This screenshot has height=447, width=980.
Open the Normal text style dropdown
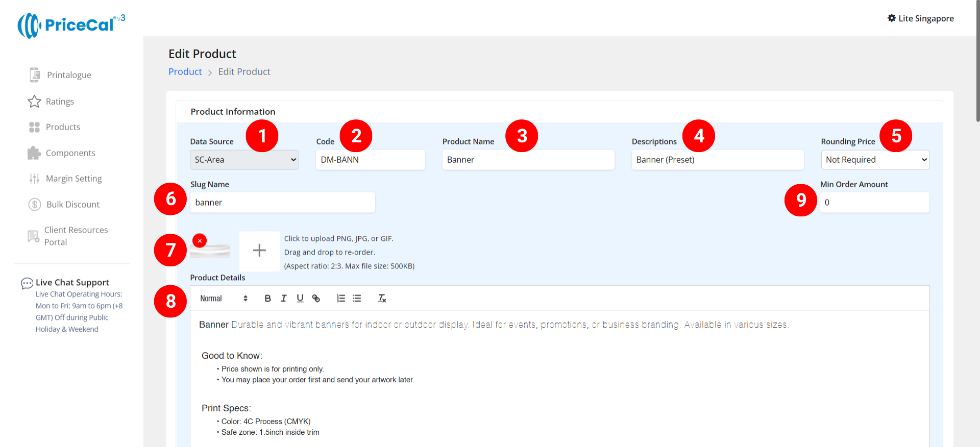[224, 299]
